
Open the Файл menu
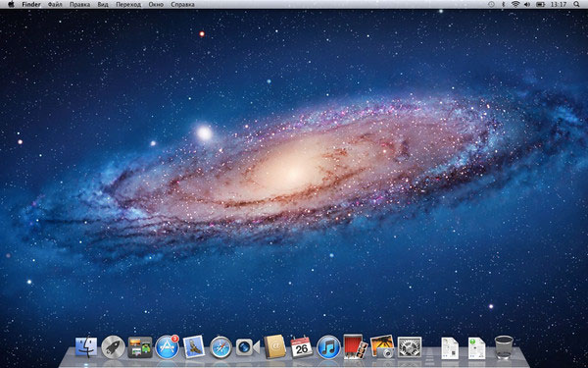[x=55, y=5]
